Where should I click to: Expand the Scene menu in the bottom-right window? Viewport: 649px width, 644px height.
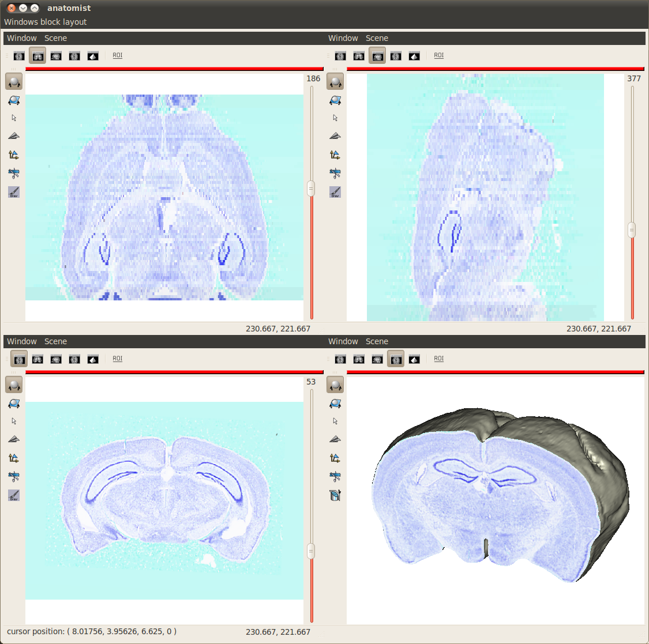(x=377, y=341)
